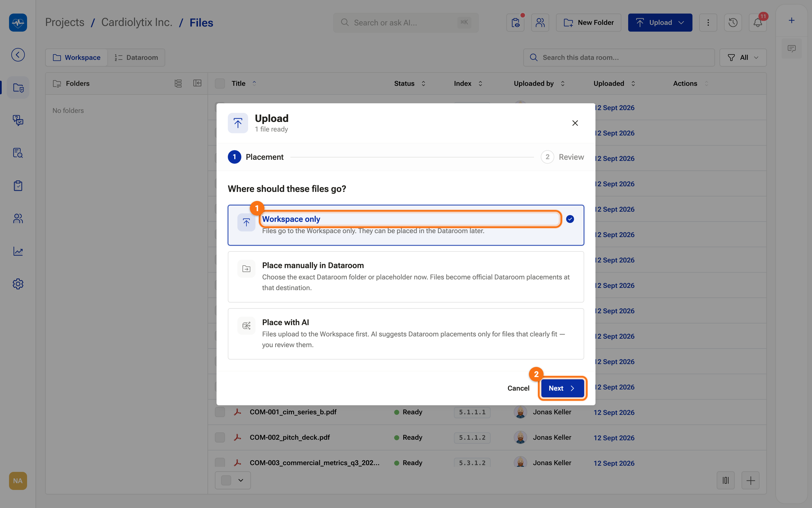The width and height of the screenshot is (812, 508).
Task: Open the settings gear in the sidebar
Action: (18, 284)
